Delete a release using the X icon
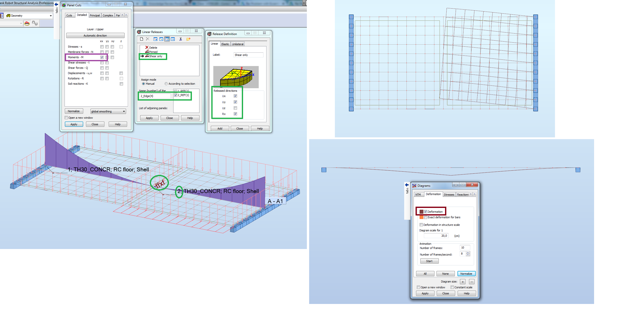Image resolution: width=644 pixels, height=311 pixels. (x=148, y=39)
